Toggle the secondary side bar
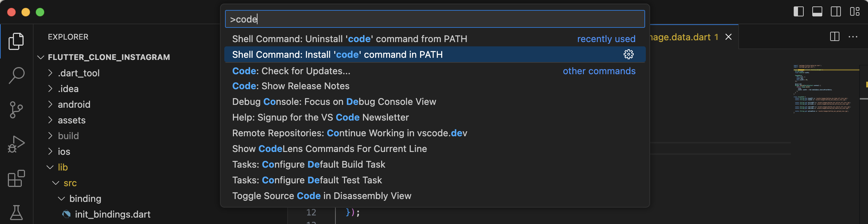Screen dimensions: 868x224 [836, 12]
